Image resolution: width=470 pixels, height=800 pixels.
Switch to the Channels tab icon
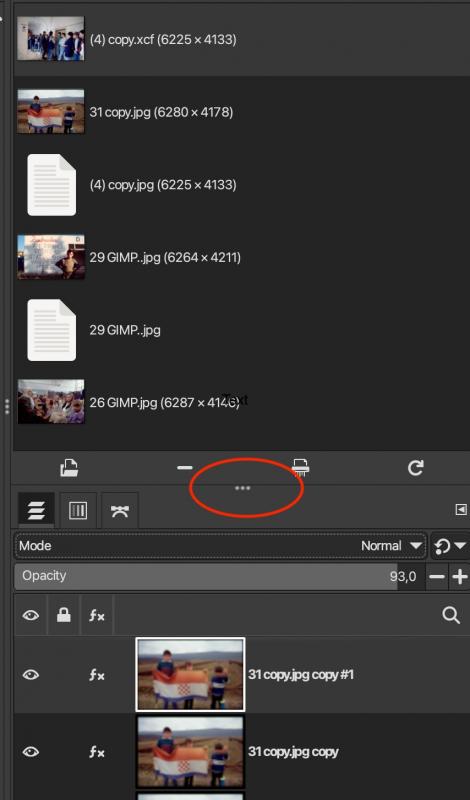click(78, 510)
